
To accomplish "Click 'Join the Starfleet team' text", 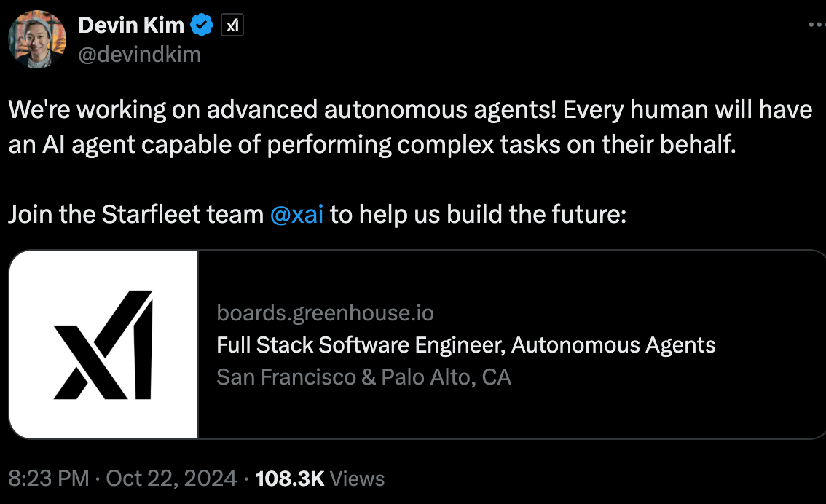I will 136,215.
